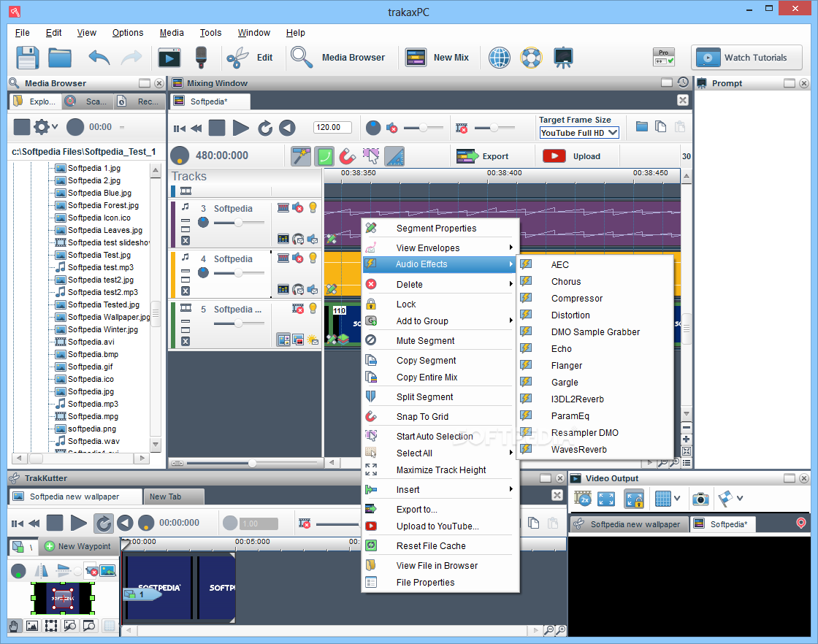Toggle the X box on track 5 Softpedia
818x644 pixels.
click(x=186, y=341)
